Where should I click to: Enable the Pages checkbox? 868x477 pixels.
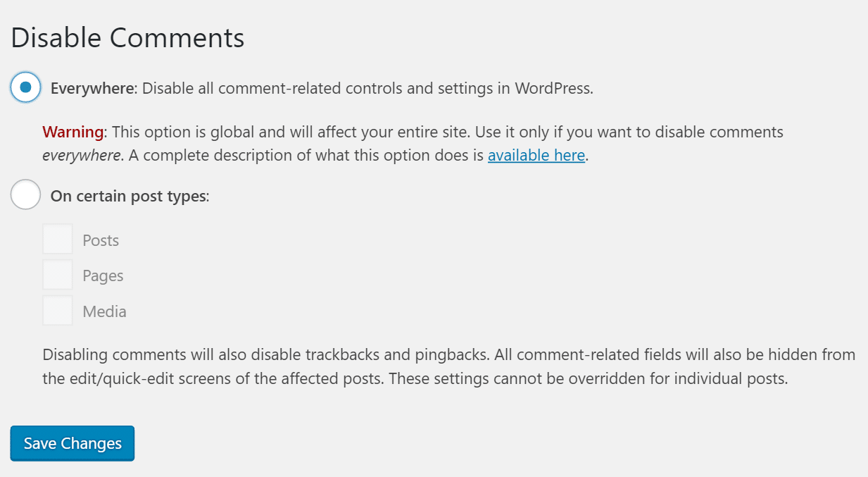pos(58,275)
